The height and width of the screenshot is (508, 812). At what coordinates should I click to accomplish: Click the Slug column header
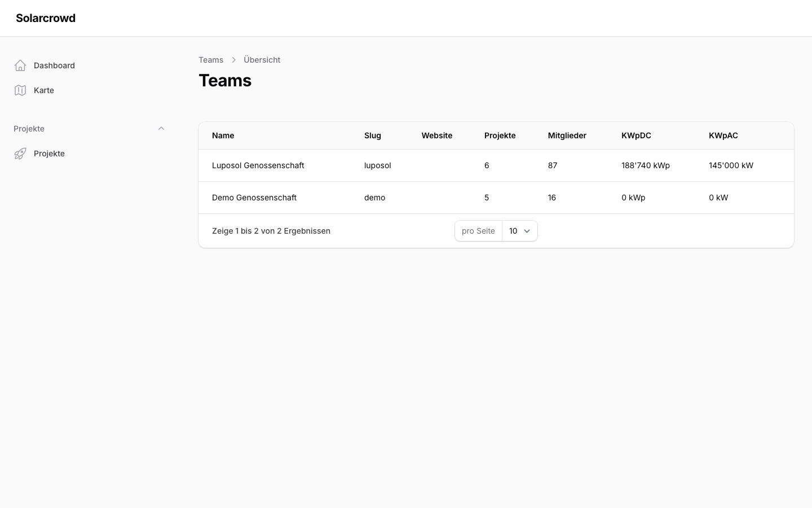372,135
